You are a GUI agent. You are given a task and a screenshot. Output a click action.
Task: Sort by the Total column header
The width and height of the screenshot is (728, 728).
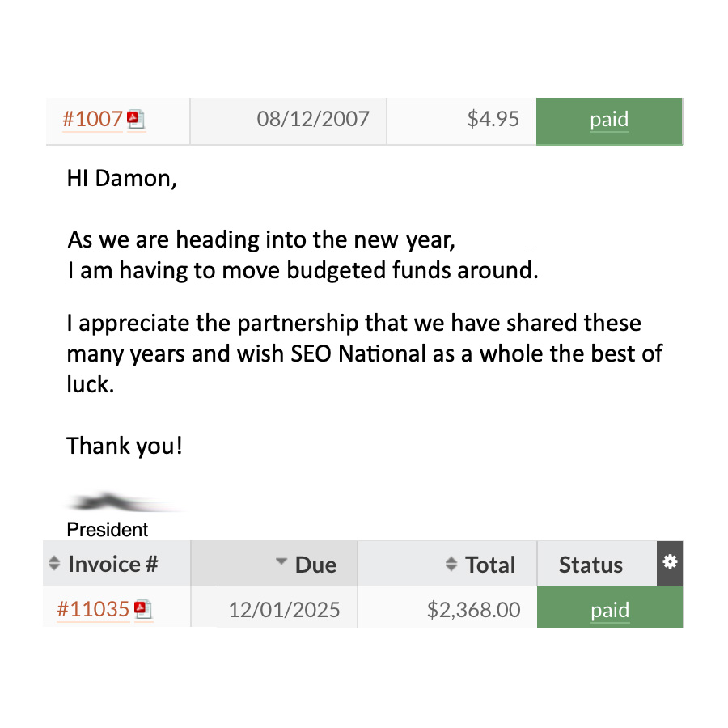[491, 565]
